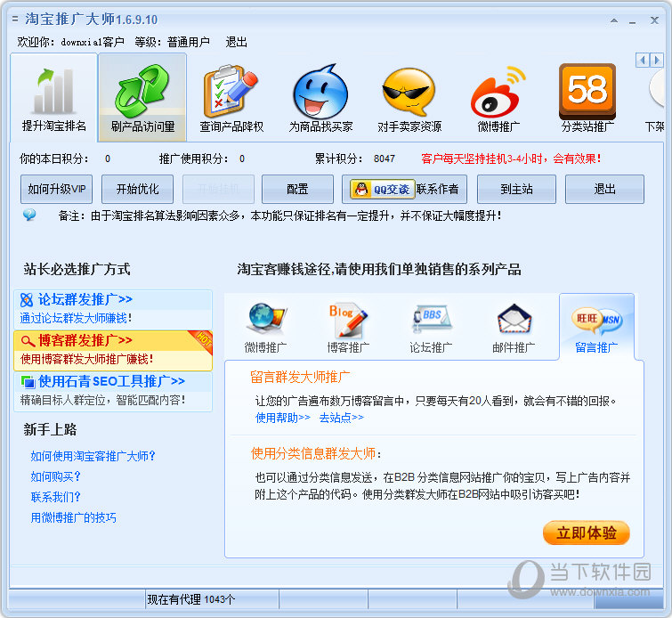Click the 退出 link beside 普通用户
Viewport: 672px width, 618px height.
point(236,42)
